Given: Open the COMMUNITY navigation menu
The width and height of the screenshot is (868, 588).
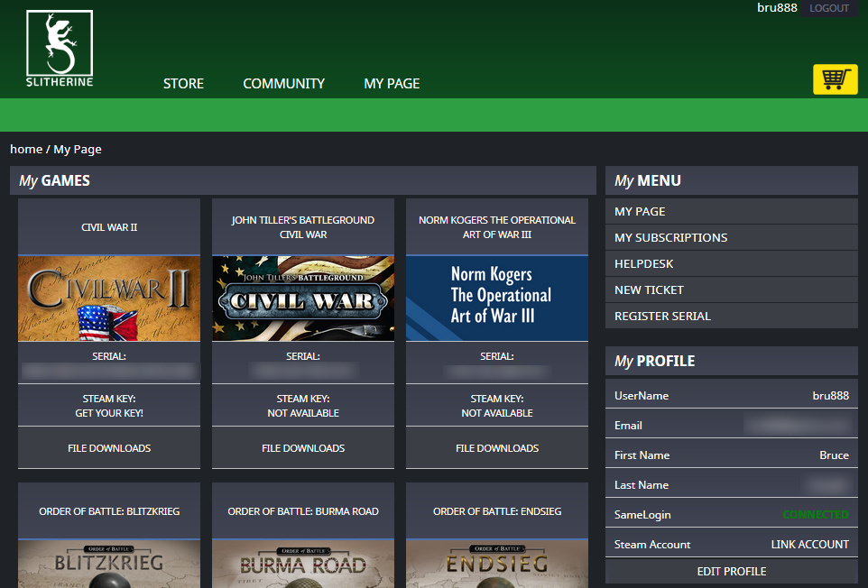Looking at the screenshot, I should coord(283,84).
